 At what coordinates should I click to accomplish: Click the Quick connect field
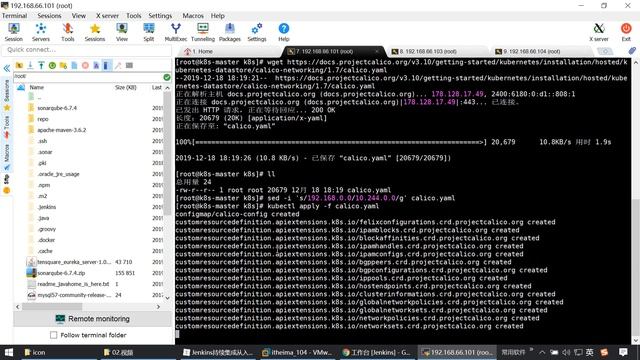click(87, 50)
